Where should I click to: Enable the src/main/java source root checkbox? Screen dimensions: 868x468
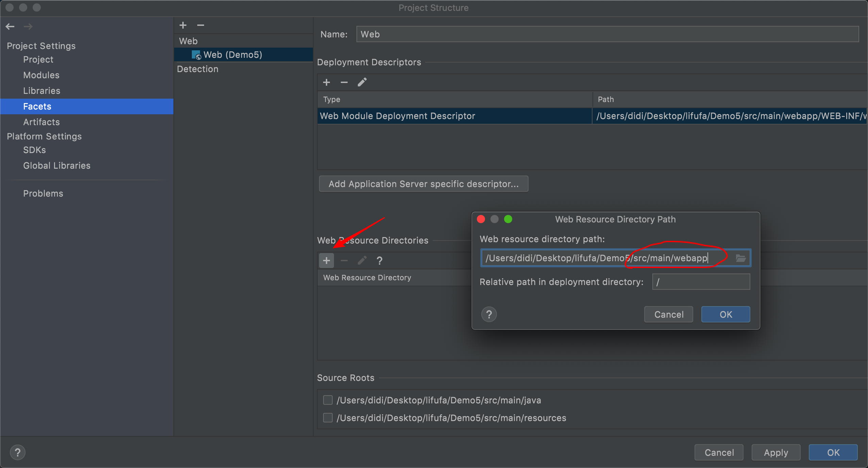[x=328, y=400]
